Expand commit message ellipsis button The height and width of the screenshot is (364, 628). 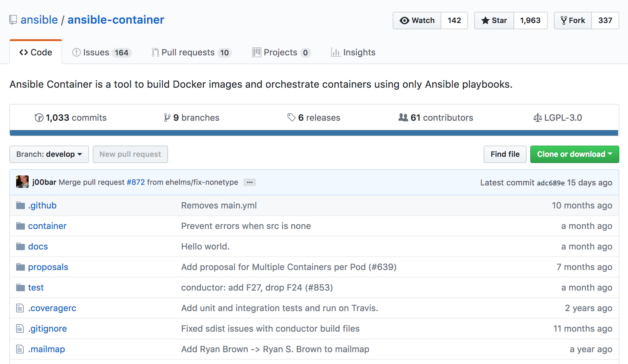[x=250, y=182]
